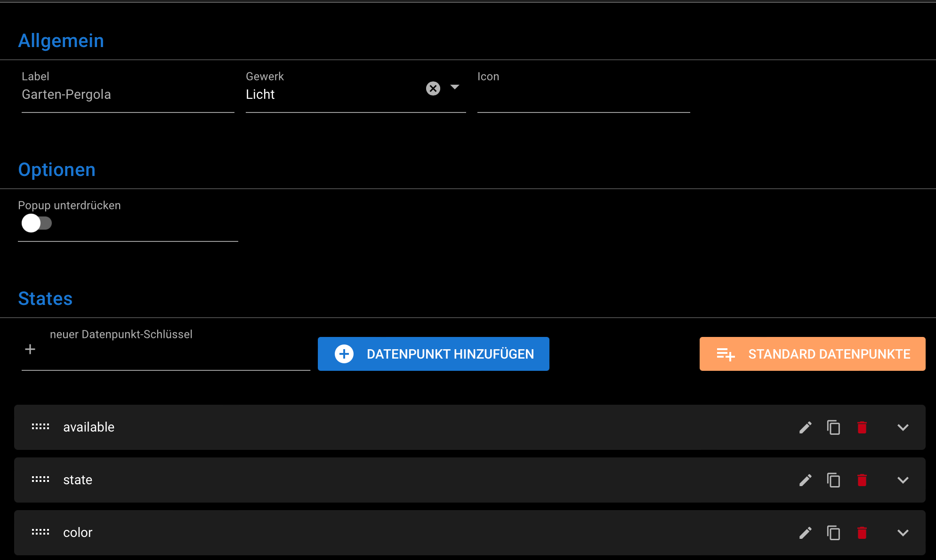Toggle the Popup unterdrücken switch
This screenshot has width=936, height=560.
coord(36,223)
